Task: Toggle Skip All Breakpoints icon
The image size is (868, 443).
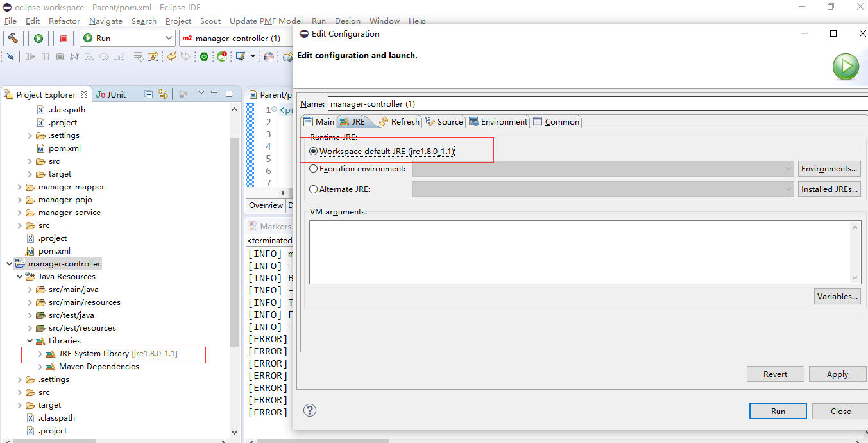Action: [x=10, y=56]
